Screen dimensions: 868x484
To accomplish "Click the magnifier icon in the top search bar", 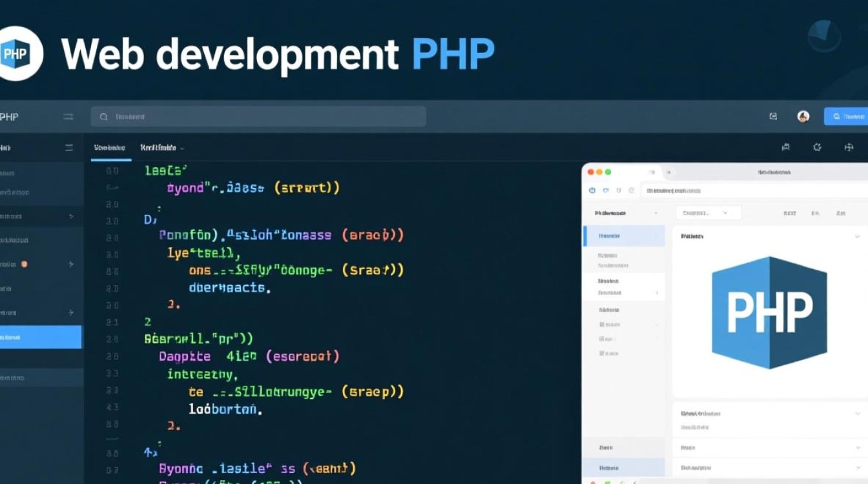I will (103, 117).
